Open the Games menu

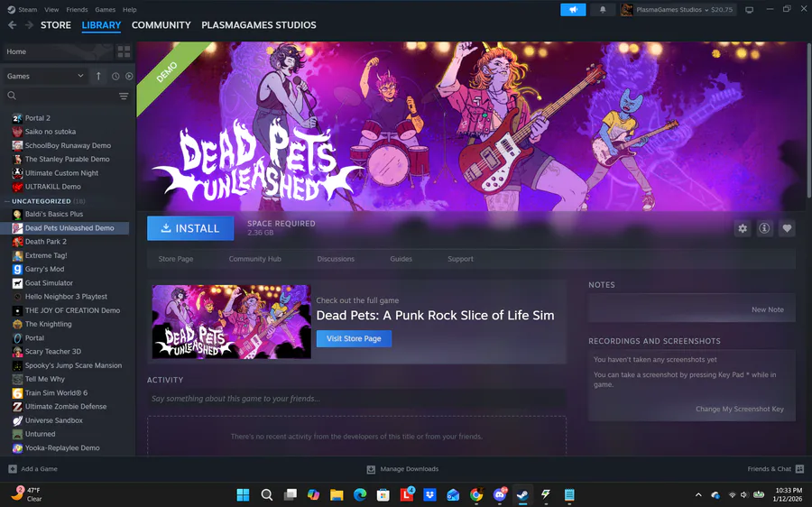coord(106,9)
